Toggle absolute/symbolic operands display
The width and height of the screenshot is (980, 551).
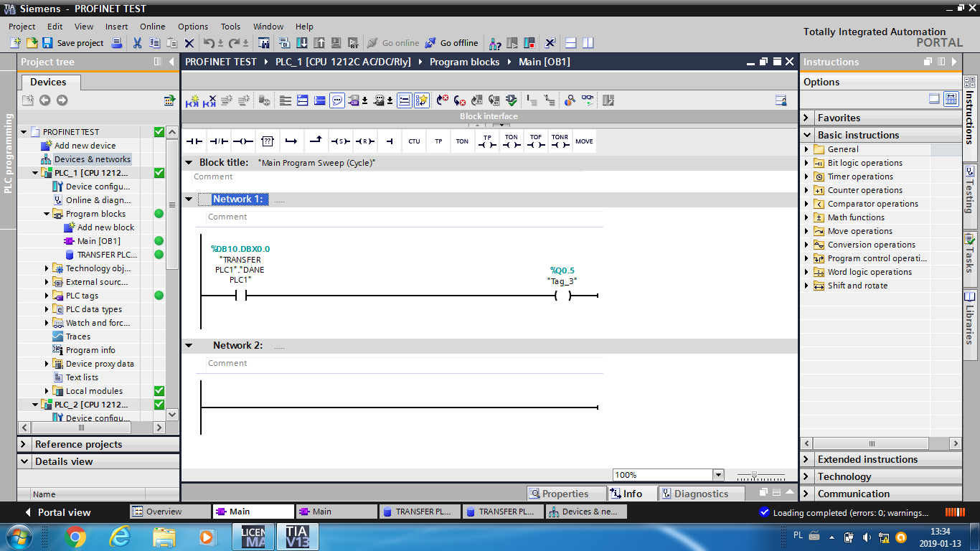tap(354, 101)
